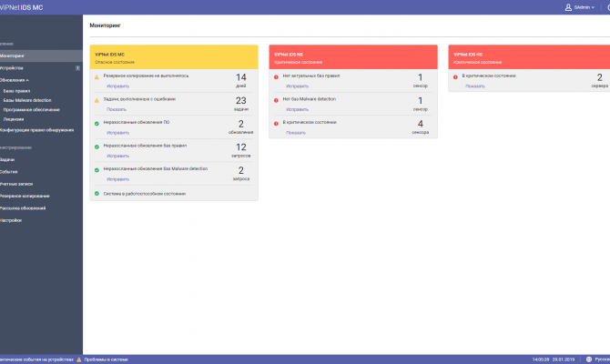The width and height of the screenshot is (610, 364).
Task: Click Показать under Задачи, выполненные с ошибками
Action: click(117, 110)
